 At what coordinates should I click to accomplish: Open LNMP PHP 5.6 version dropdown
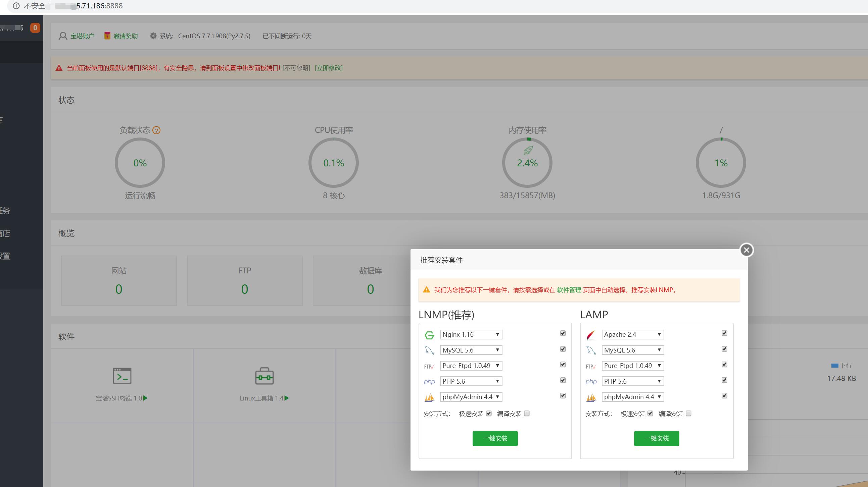tap(471, 381)
